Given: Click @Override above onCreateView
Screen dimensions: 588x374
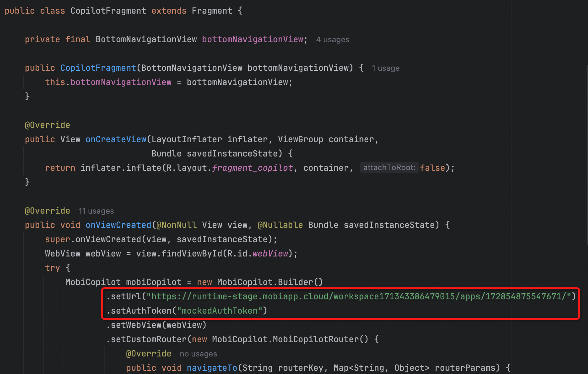Looking at the screenshot, I should coord(47,125).
